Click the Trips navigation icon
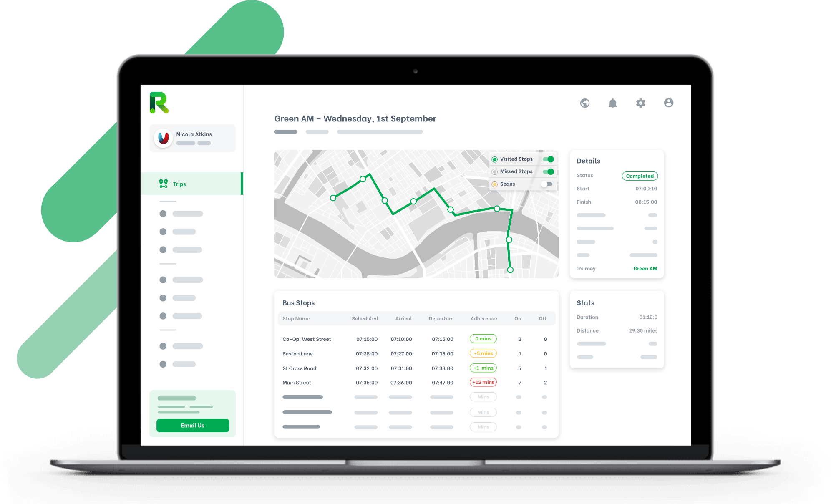Screen dimensions: 831x504 tap(163, 183)
